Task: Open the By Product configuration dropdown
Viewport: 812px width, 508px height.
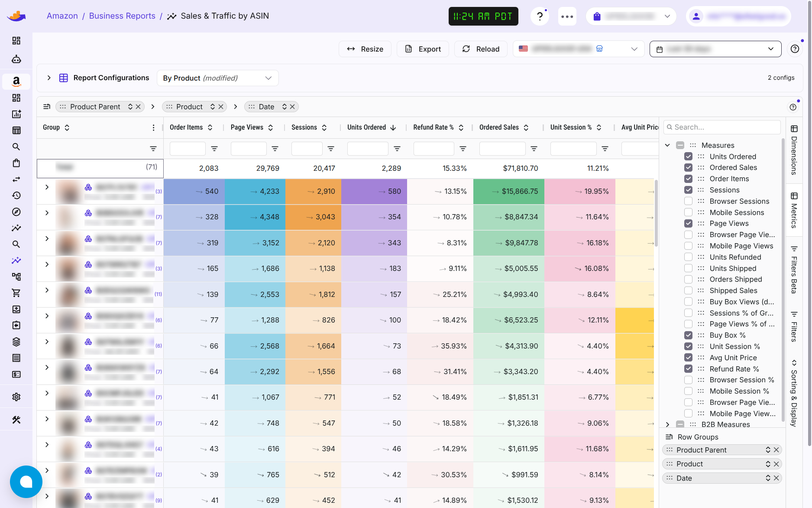Action: (217, 78)
